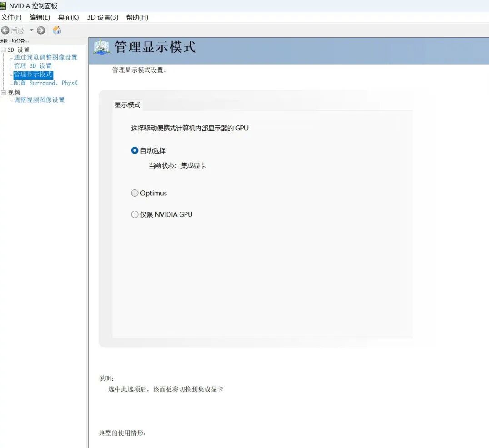Open the 3D 设置(3) menu

(x=102, y=17)
